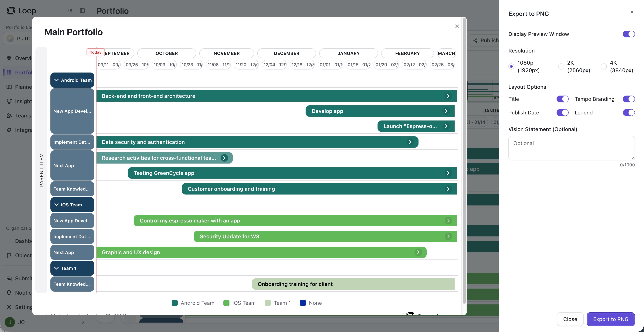Open arrow on Back-end and front-end architecture bar

click(448, 96)
